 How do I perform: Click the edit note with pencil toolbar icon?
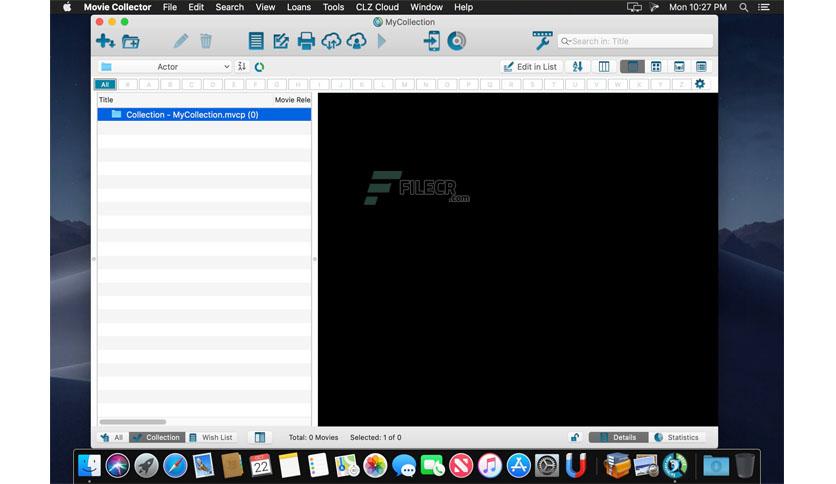281,41
